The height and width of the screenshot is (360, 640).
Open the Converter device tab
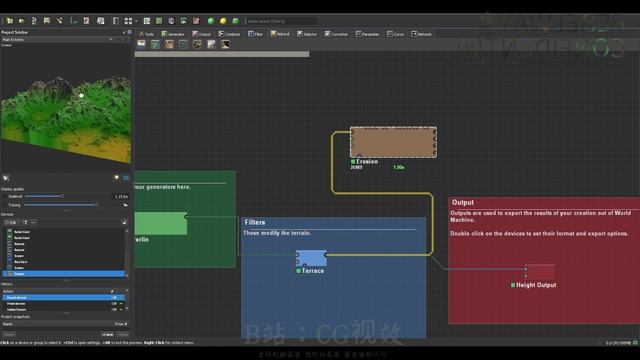[x=336, y=34]
